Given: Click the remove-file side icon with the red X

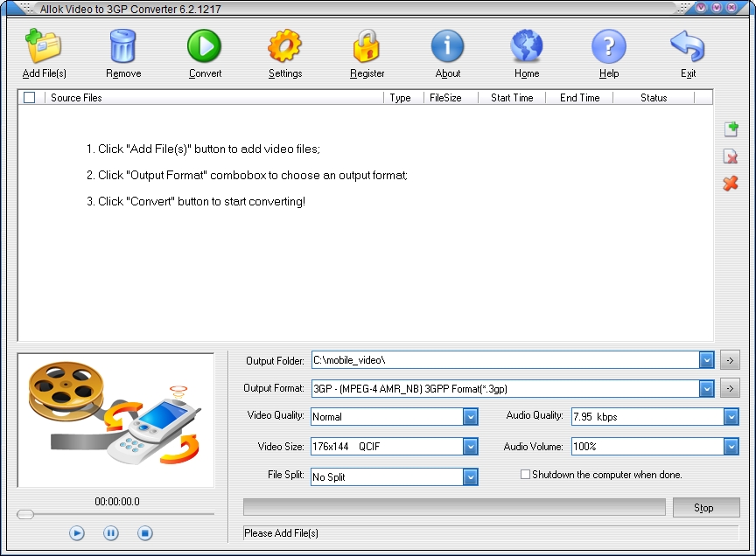Looking at the screenshot, I should (731, 156).
